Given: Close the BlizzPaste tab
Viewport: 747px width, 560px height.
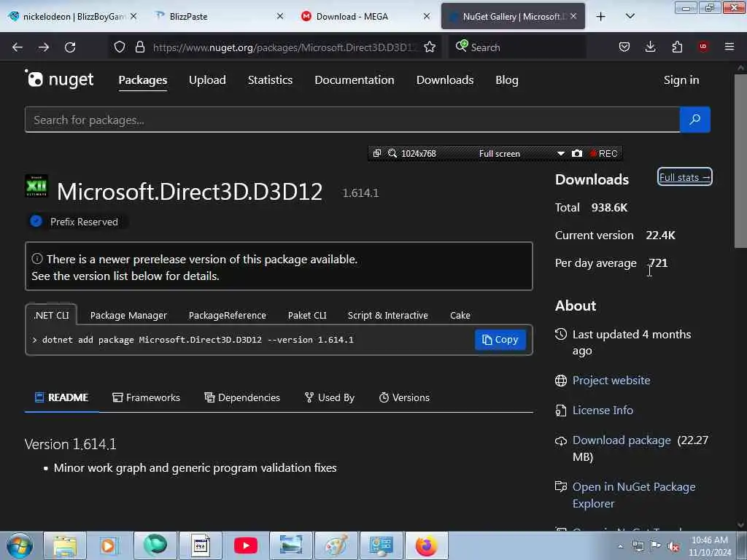Looking at the screenshot, I should 280,16.
